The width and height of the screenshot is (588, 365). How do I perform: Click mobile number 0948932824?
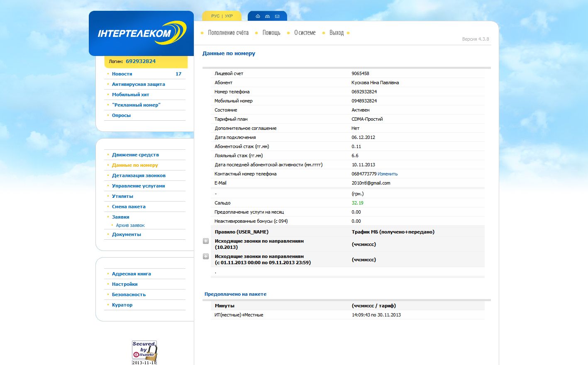[364, 101]
